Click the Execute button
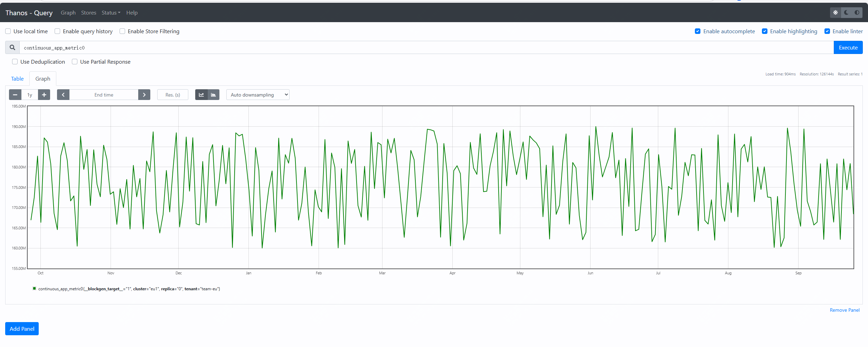Viewport: 868px width, 347px height. click(x=848, y=47)
